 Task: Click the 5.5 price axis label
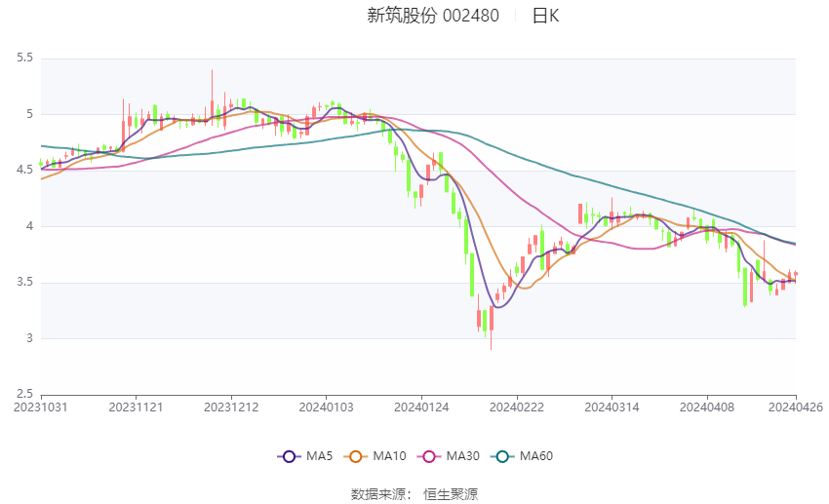click(24, 58)
